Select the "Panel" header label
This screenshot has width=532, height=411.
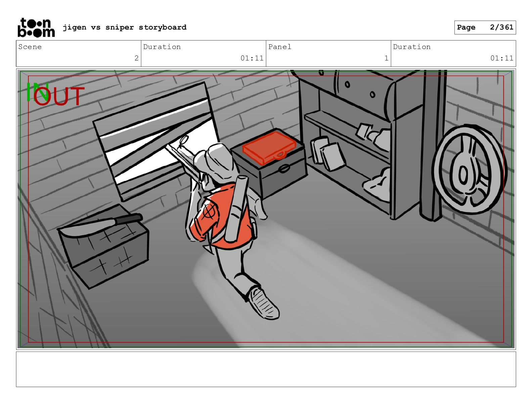click(x=280, y=47)
